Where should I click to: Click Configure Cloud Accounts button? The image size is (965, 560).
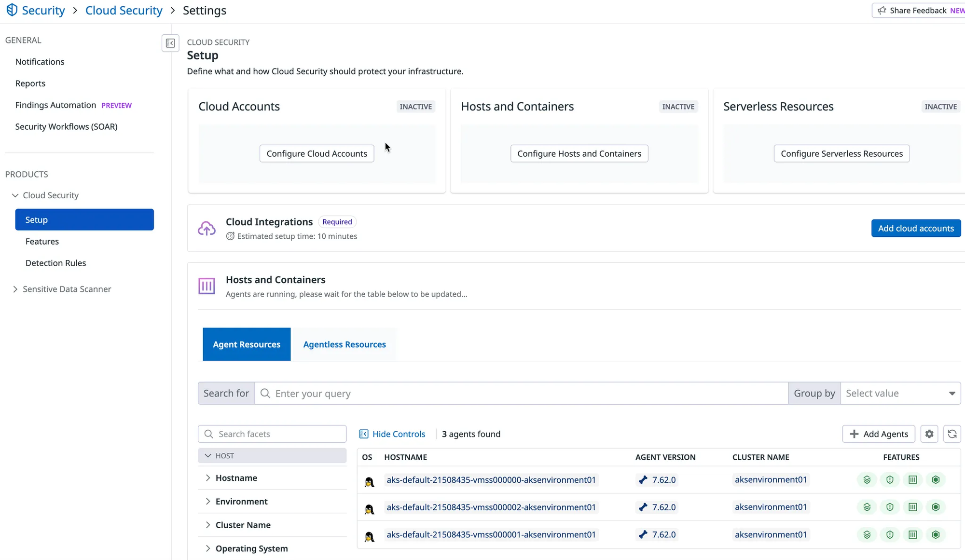[x=317, y=153]
